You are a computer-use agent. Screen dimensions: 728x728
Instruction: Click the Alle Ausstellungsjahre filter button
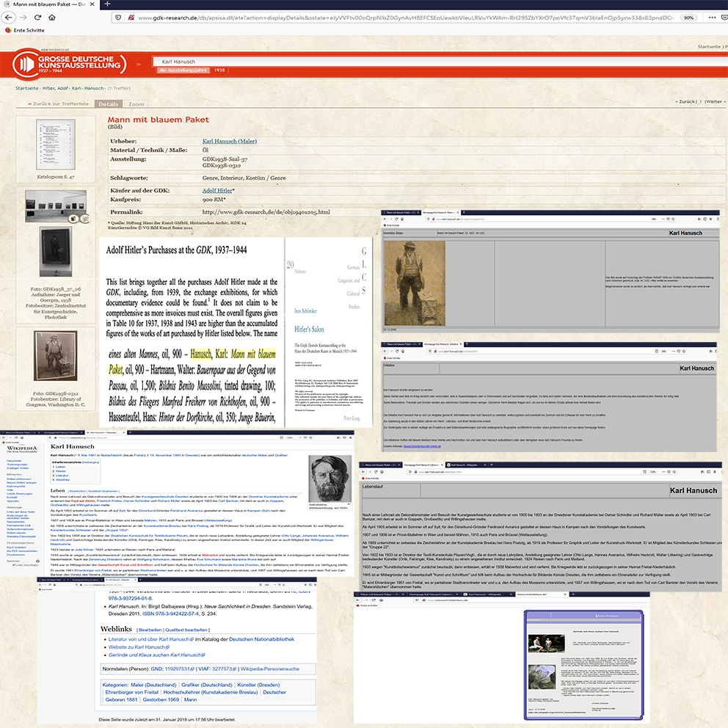(184, 70)
